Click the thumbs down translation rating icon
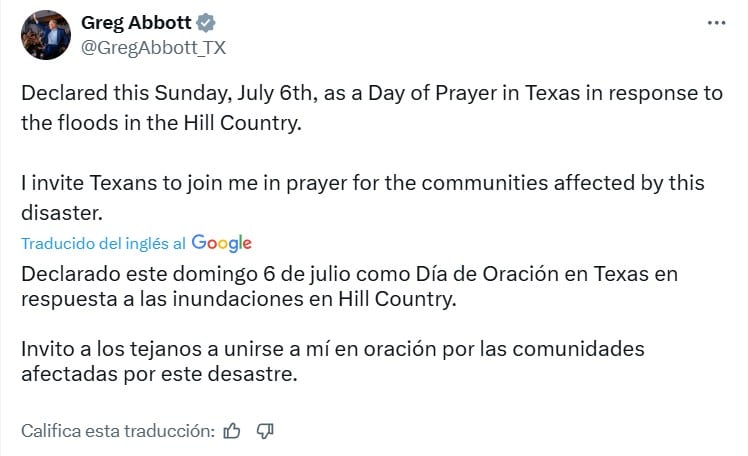Image resolution: width=748 pixels, height=456 pixels. pos(265,431)
